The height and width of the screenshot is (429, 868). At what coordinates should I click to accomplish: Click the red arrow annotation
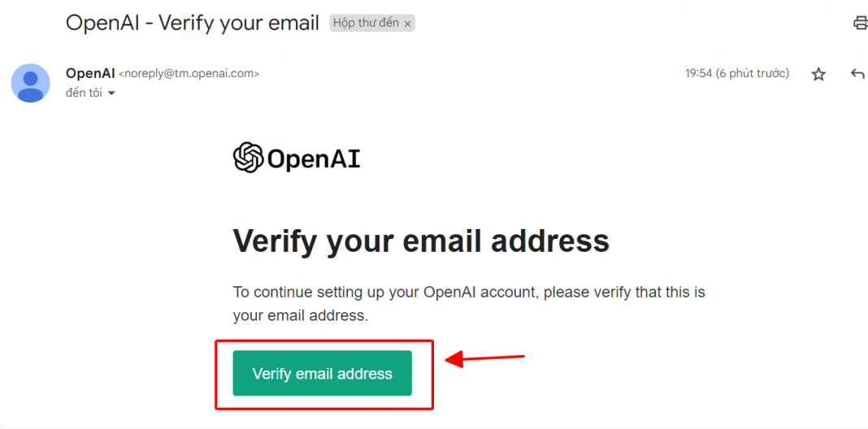click(x=486, y=357)
